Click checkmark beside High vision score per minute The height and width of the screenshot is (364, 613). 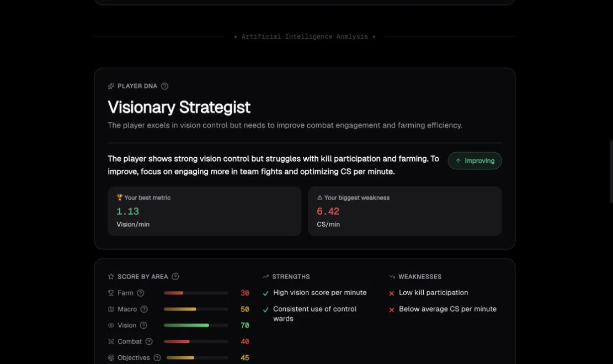266,293
